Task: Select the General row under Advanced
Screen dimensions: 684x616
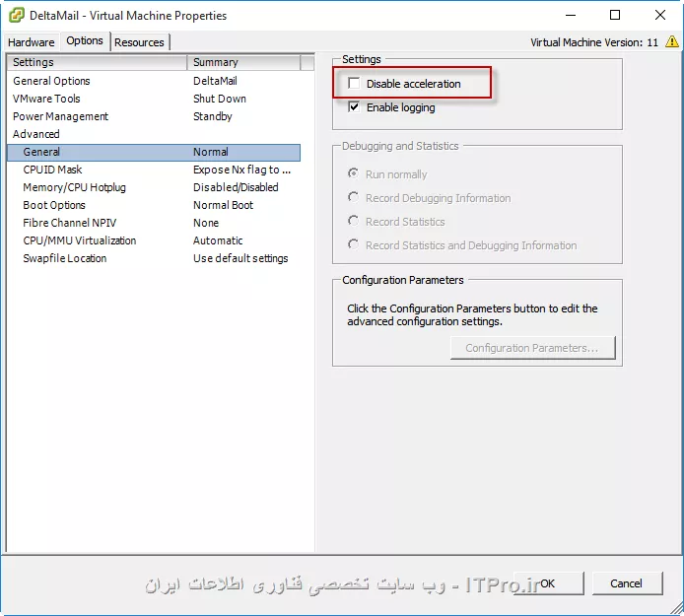Action: coord(154,152)
